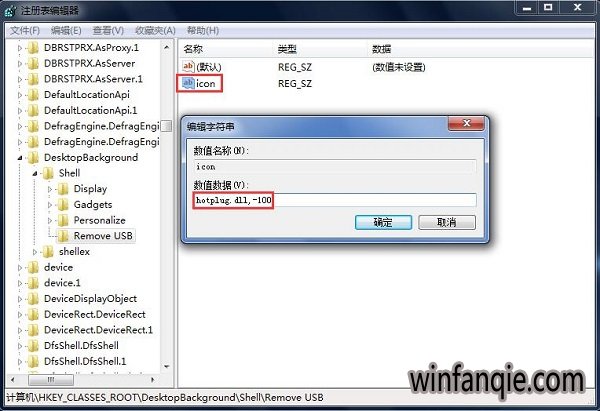Collapse the Shell key arrow
600x411 pixels.
click(35, 173)
